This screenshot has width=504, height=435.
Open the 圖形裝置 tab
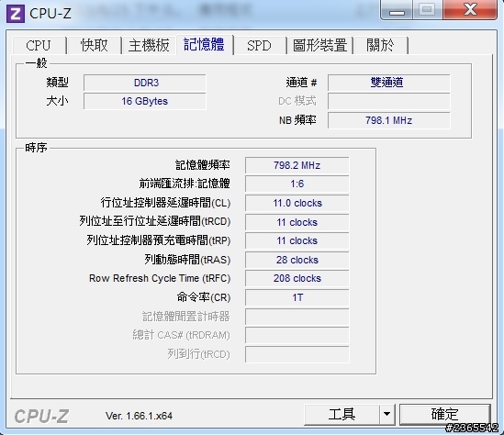[x=320, y=45]
